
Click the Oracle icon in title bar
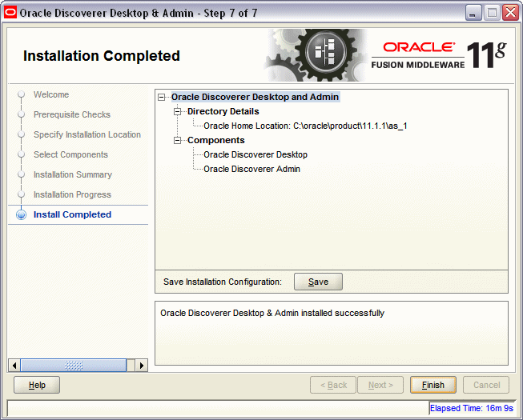point(10,13)
